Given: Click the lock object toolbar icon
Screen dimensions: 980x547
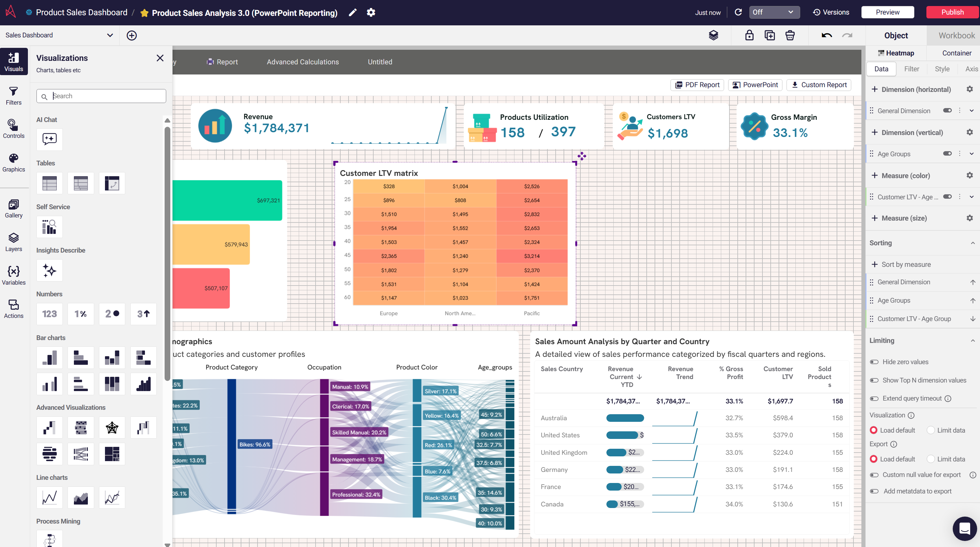Looking at the screenshot, I should coord(749,35).
